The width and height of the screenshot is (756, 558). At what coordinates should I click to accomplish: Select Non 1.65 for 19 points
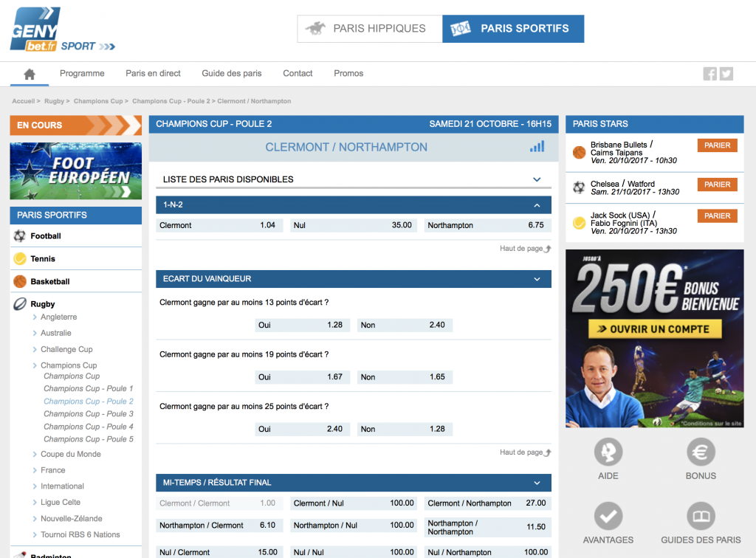pos(405,377)
